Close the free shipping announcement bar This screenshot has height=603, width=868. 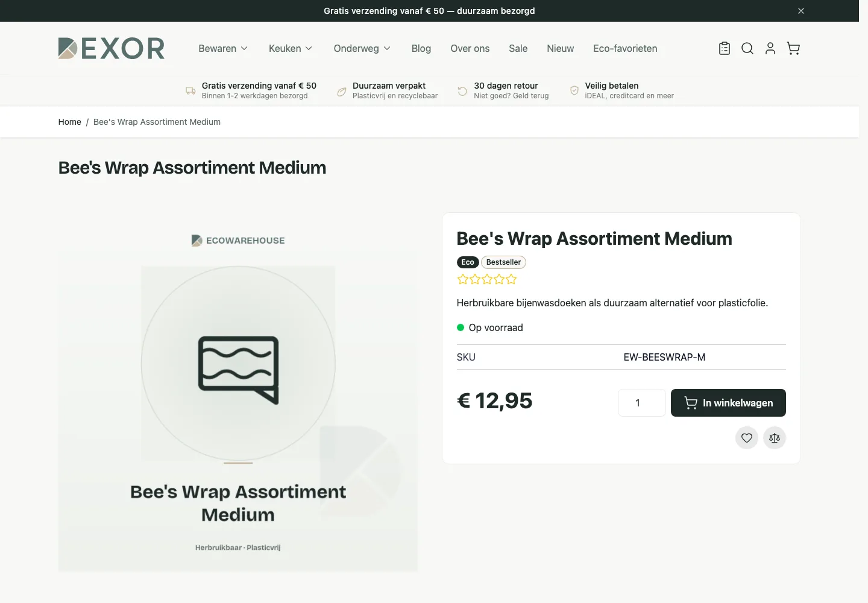coord(801,11)
